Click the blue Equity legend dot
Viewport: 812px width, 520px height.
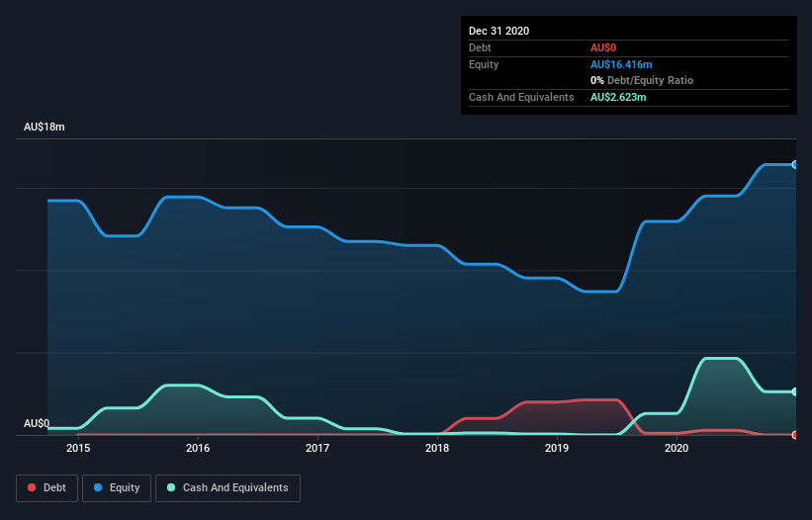98,487
